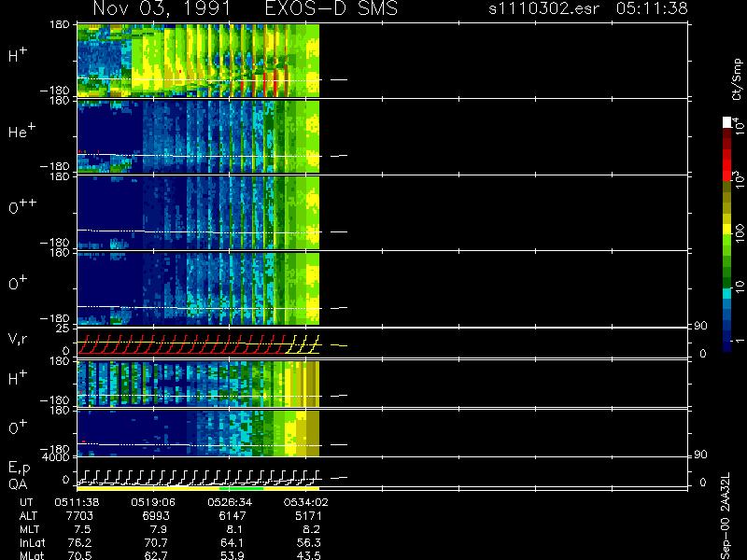The width and height of the screenshot is (747, 560).
Task: Click the altitude value '7703'
Action: coord(80,516)
